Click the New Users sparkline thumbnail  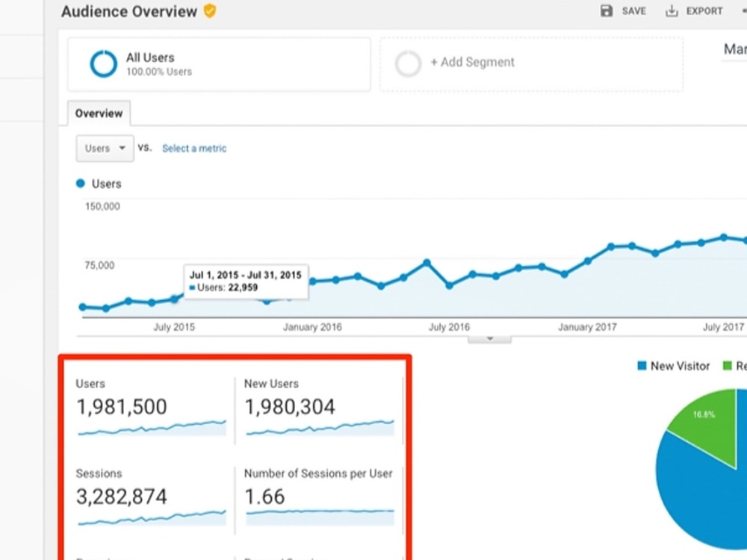click(x=320, y=428)
